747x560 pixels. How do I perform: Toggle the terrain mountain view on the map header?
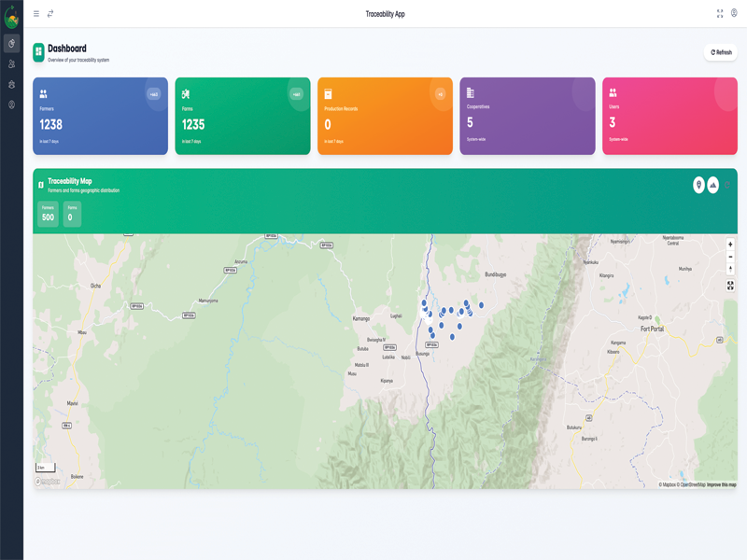[713, 186]
